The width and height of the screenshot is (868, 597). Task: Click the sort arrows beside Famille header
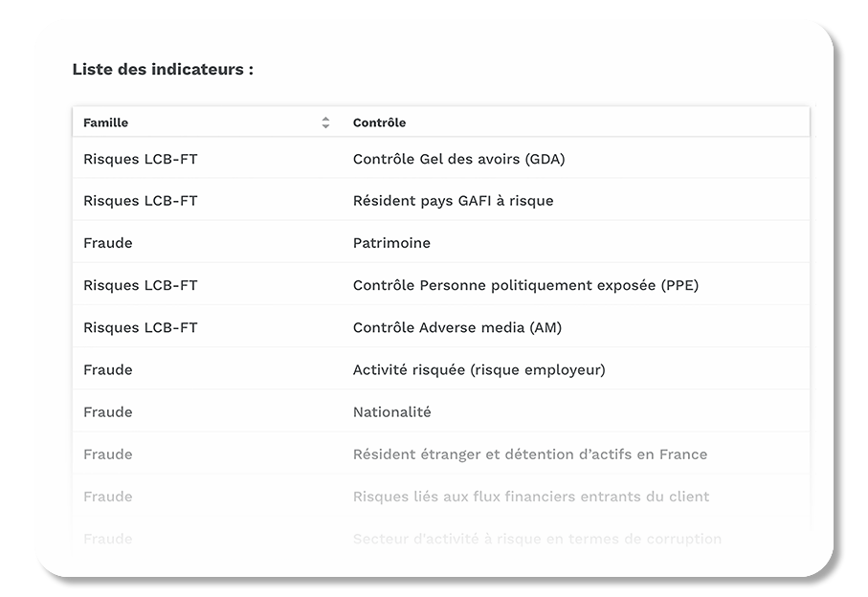click(x=325, y=122)
